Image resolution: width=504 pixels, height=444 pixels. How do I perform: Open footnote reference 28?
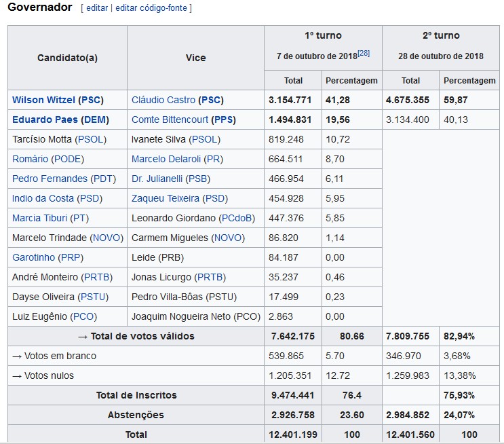coord(364,53)
